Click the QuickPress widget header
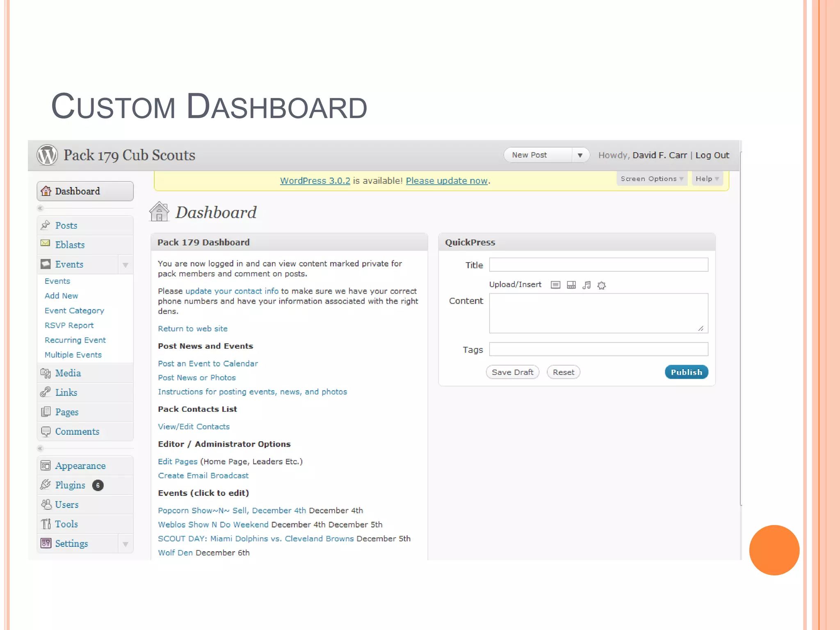 577,242
